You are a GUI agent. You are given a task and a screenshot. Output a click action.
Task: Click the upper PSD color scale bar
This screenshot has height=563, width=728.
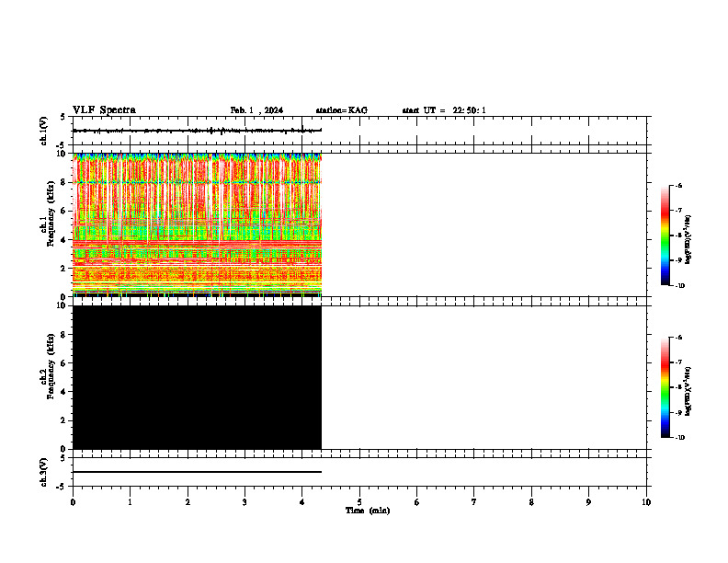(665, 236)
